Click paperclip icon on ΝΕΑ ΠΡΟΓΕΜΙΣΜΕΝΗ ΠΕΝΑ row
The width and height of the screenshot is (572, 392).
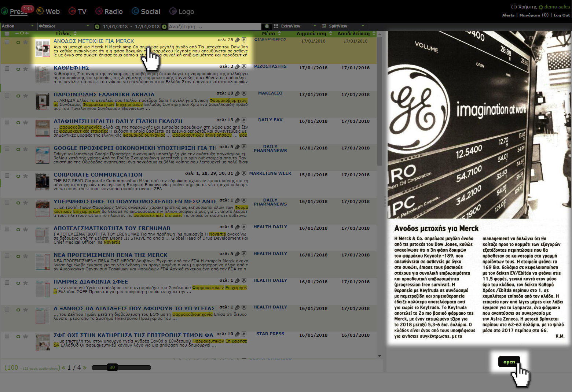pyautogui.click(x=238, y=254)
